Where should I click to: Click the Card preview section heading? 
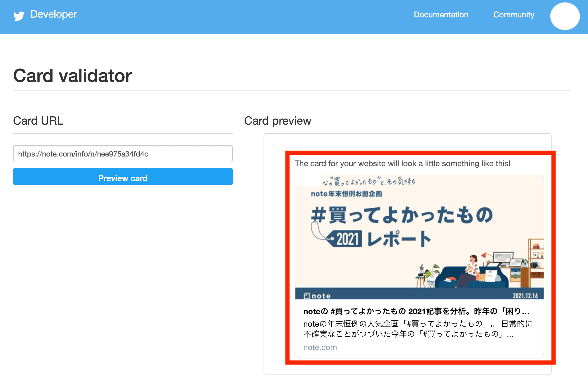(277, 121)
